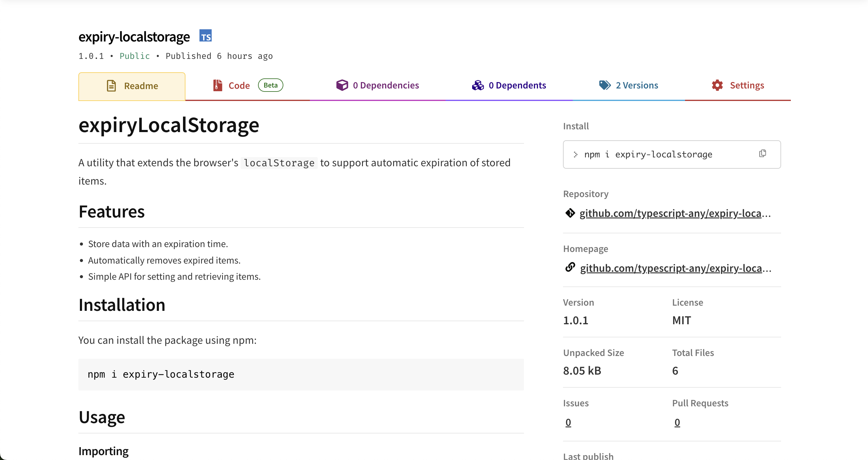View the 0 Dependents tab
Viewport: 868px width, 460px height.
(509, 86)
